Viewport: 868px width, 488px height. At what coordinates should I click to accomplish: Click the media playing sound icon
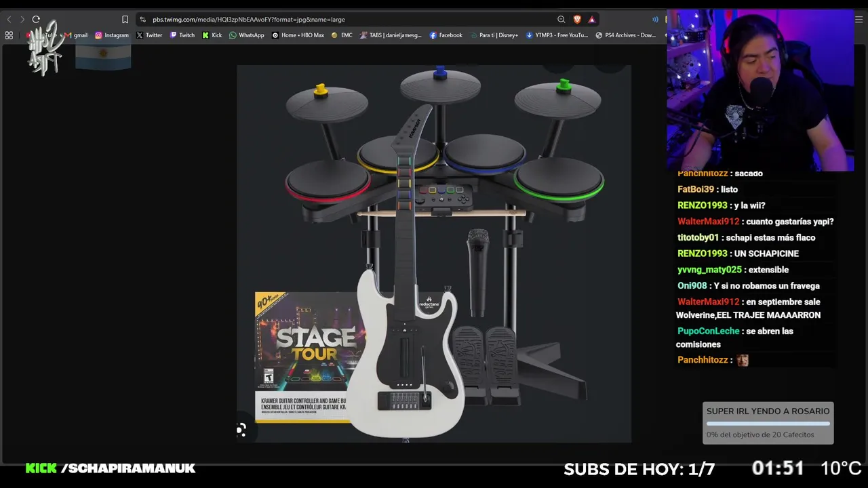[655, 20]
